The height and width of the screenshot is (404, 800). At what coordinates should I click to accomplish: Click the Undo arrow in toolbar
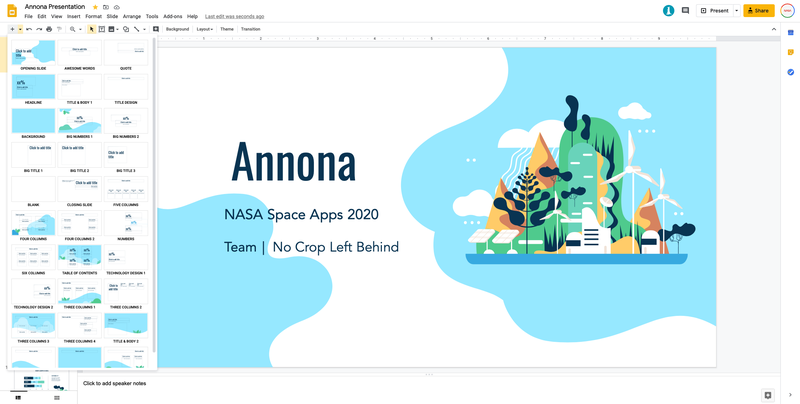(x=29, y=29)
